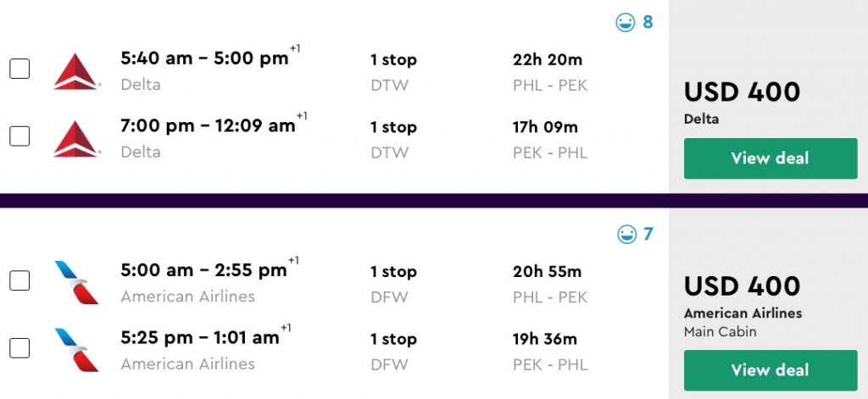Click the USD 400 price above Delta
The height and width of the screenshot is (399, 868).
pos(742,91)
